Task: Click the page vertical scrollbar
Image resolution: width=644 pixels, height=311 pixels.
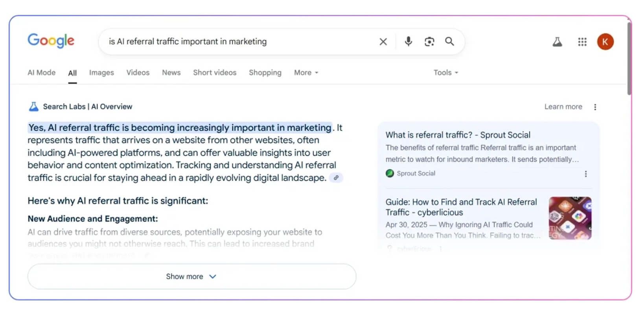Action: coord(629,59)
